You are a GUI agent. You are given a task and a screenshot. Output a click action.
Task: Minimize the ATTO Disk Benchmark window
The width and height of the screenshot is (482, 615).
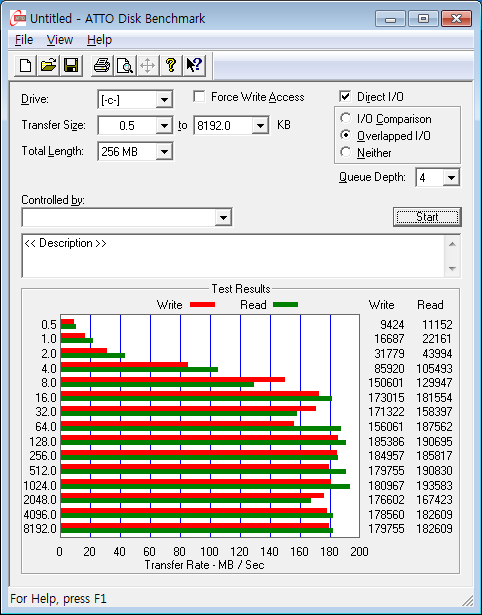coord(390,18)
